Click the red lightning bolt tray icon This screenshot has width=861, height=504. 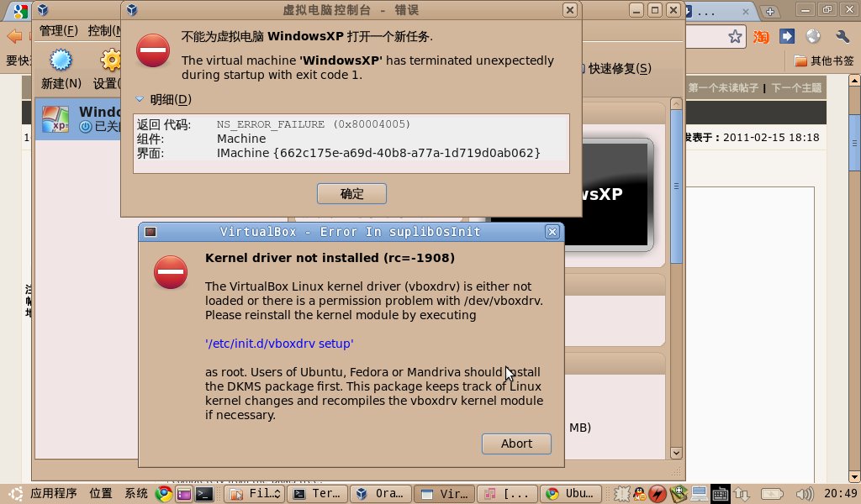click(x=658, y=494)
